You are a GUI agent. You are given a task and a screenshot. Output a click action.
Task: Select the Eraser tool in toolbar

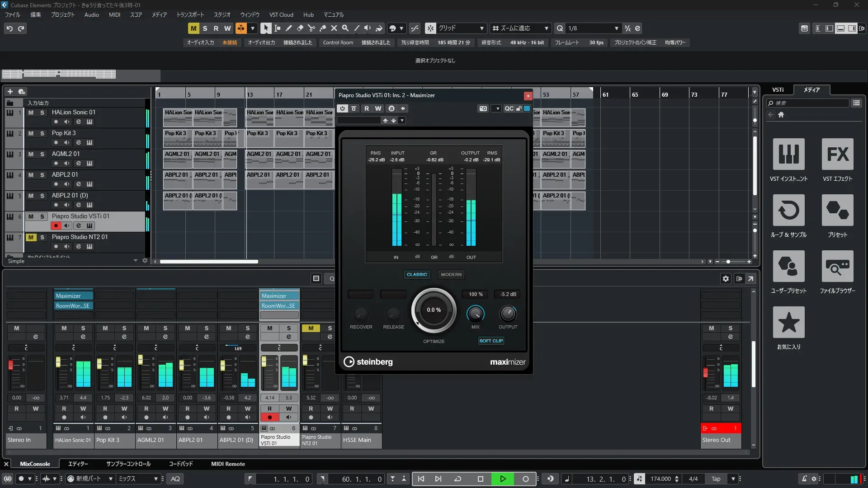coord(300,28)
